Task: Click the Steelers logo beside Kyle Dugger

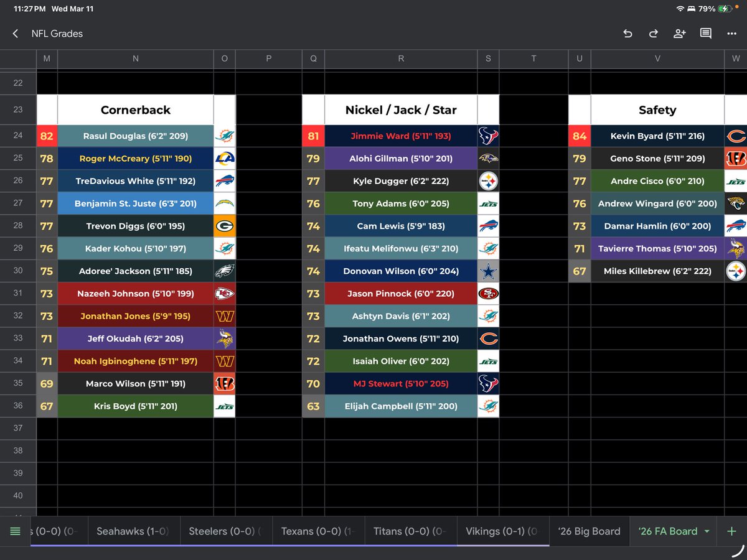Action: pos(488,180)
